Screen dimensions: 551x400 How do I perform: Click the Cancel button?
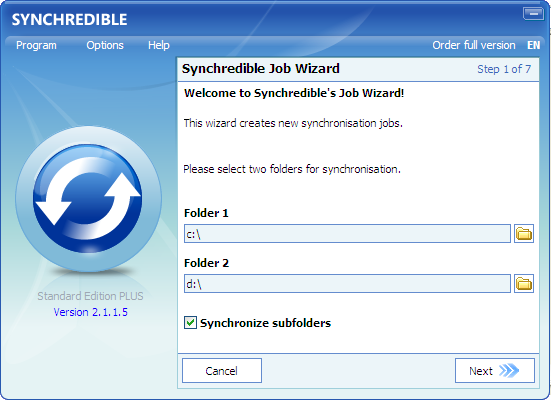tap(222, 370)
